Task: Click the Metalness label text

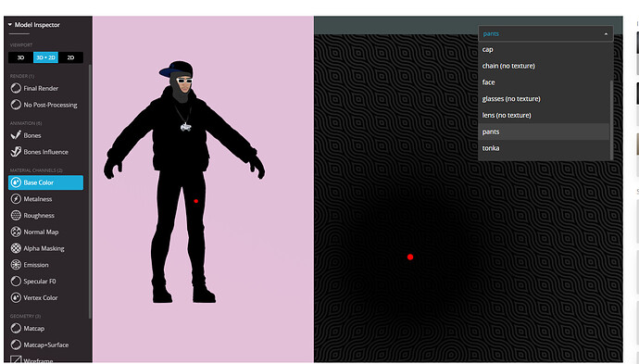Action: pos(37,199)
